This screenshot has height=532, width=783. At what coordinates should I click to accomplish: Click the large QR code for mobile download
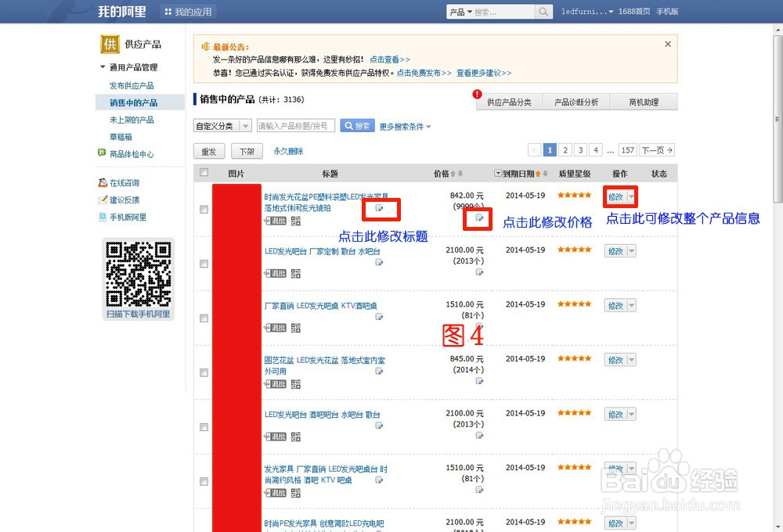click(x=139, y=274)
